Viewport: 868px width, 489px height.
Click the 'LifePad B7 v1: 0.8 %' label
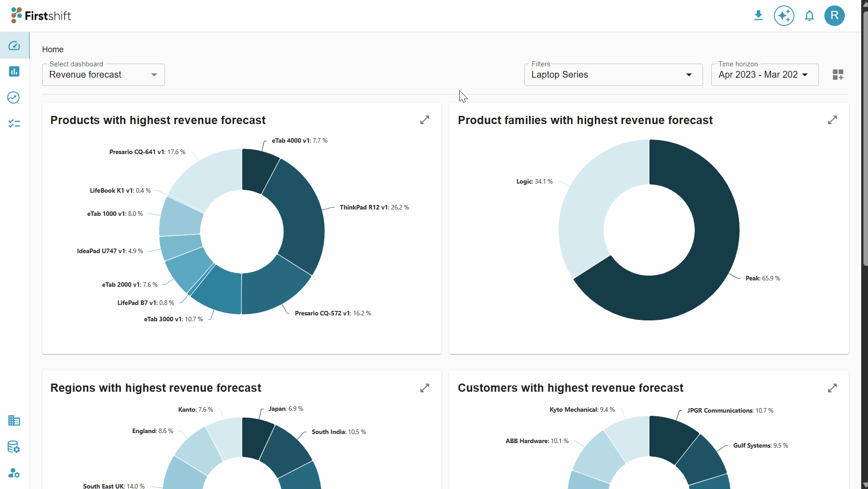point(145,303)
